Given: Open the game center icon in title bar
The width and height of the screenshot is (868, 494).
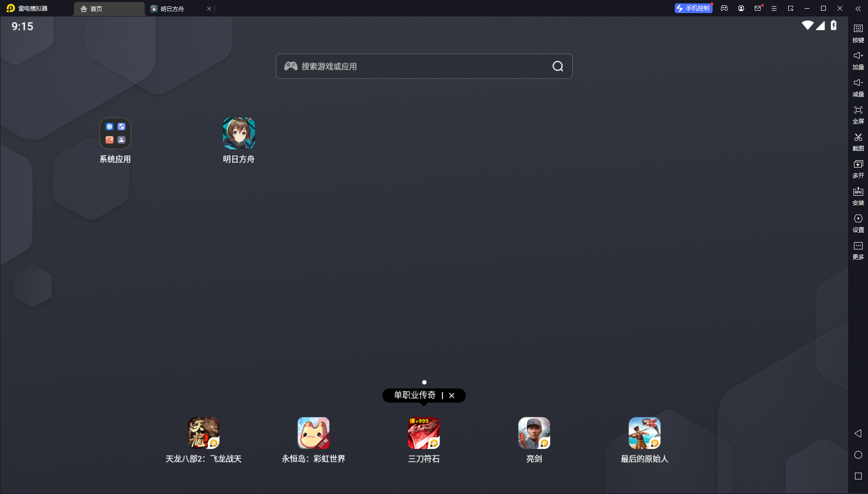Looking at the screenshot, I should click(724, 8).
